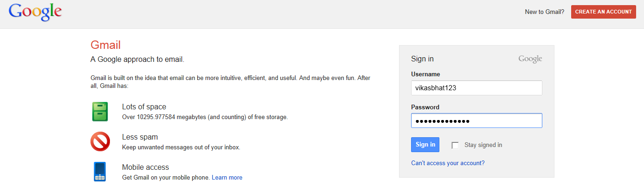Toggle the Stay signed in checkbox
644x187 pixels.
pos(455,145)
